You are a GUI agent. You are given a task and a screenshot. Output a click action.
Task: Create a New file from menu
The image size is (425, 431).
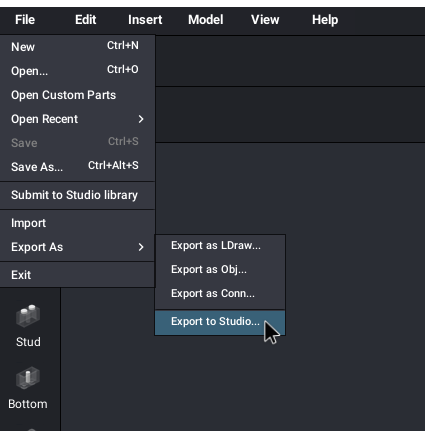pos(77,47)
